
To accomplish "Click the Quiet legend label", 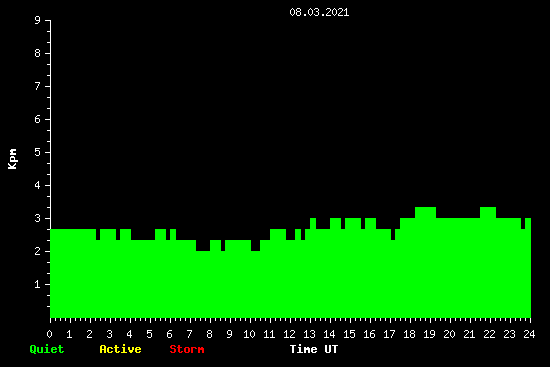I will coord(47,349).
